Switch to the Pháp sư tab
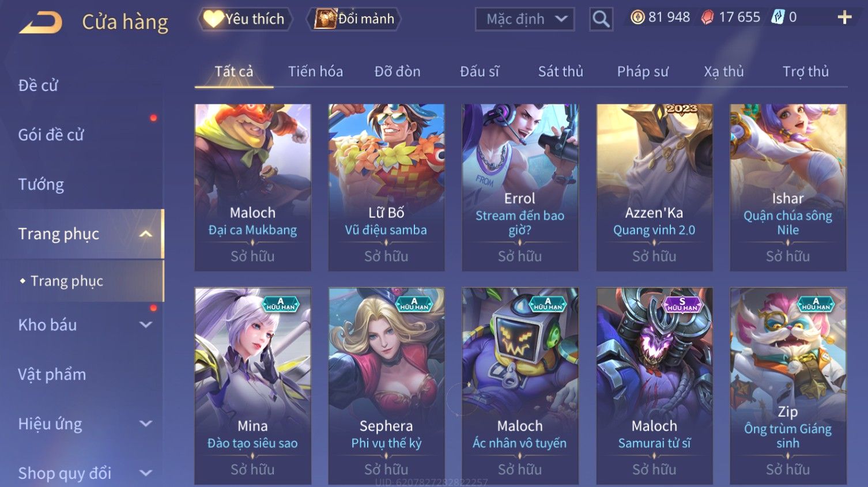The image size is (868, 487). pos(643,71)
